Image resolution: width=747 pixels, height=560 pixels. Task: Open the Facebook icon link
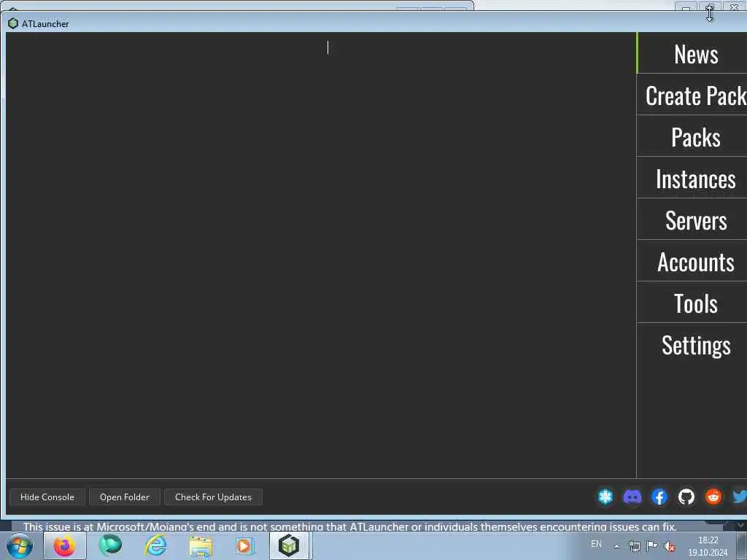[659, 497]
